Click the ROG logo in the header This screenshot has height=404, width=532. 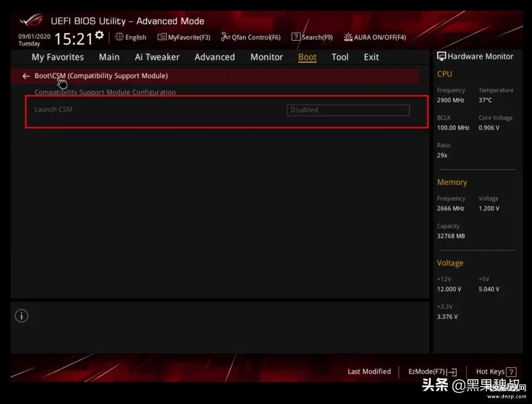click(x=31, y=21)
